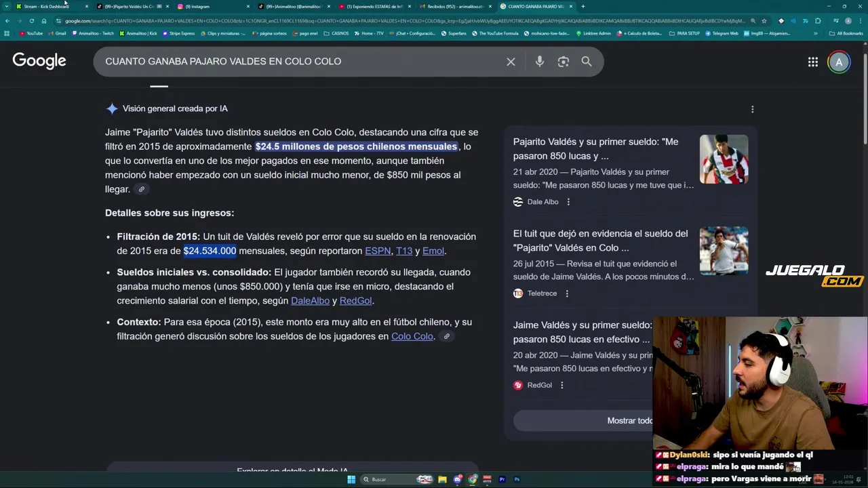Go to the Google logo homepage
This screenshot has width=868, height=488.
[x=39, y=61]
